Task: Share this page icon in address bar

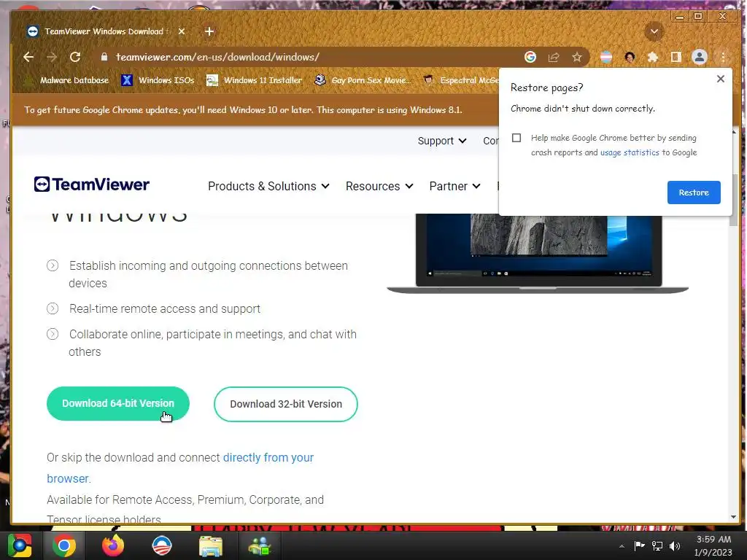Action: click(554, 57)
